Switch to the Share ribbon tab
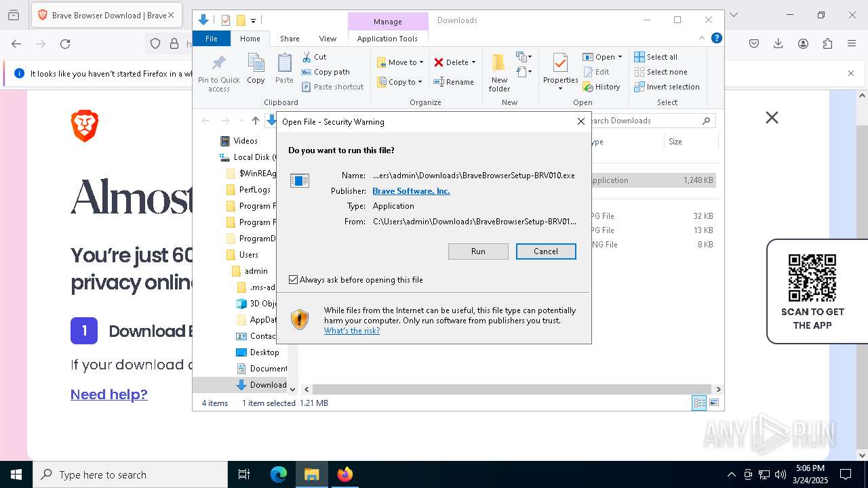The height and width of the screenshot is (488, 868). click(290, 39)
